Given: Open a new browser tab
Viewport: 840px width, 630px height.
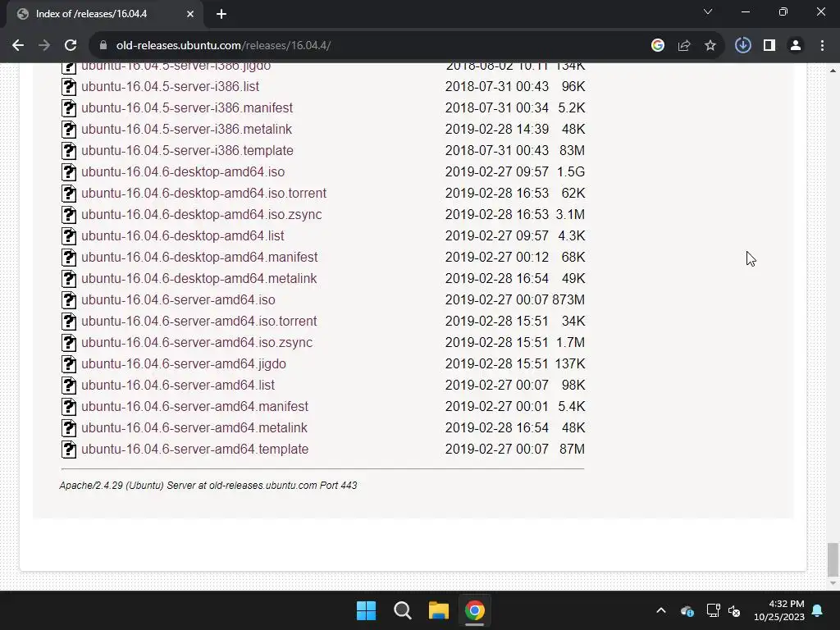Looking at the screenshot, I should 221,14.
